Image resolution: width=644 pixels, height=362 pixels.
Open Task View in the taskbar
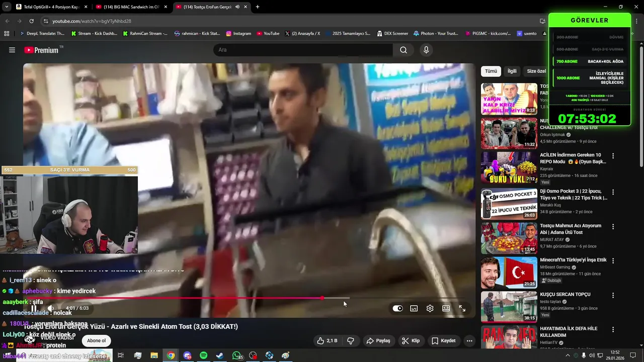point(121,355)
